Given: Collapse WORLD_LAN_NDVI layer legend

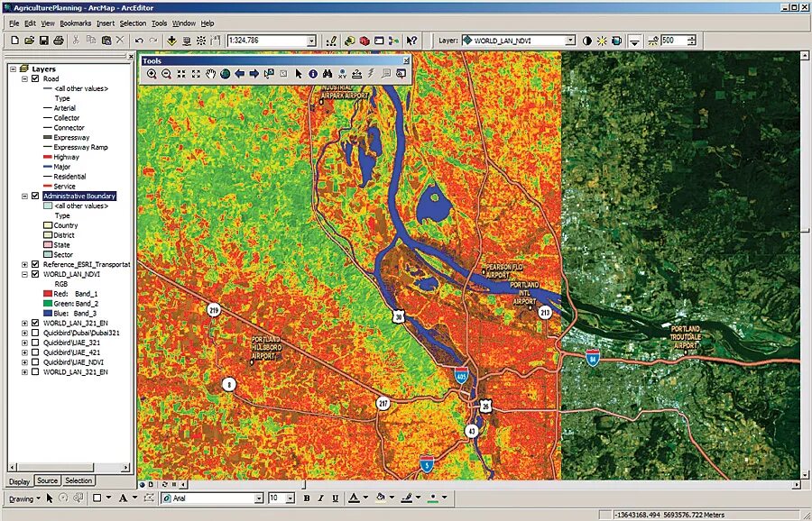Looking at the screenshot, I should [x=24, y=274].
